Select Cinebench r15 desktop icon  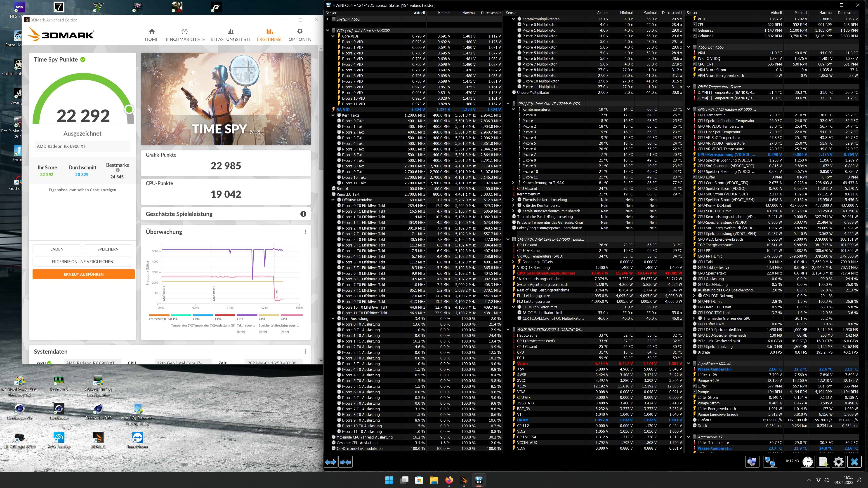[19, 412]
